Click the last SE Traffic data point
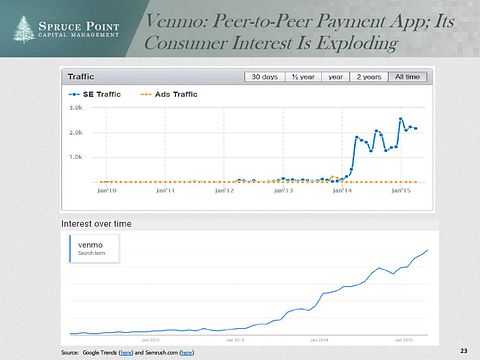This screenshot has width=480, height=360. [x=416, y=128]
